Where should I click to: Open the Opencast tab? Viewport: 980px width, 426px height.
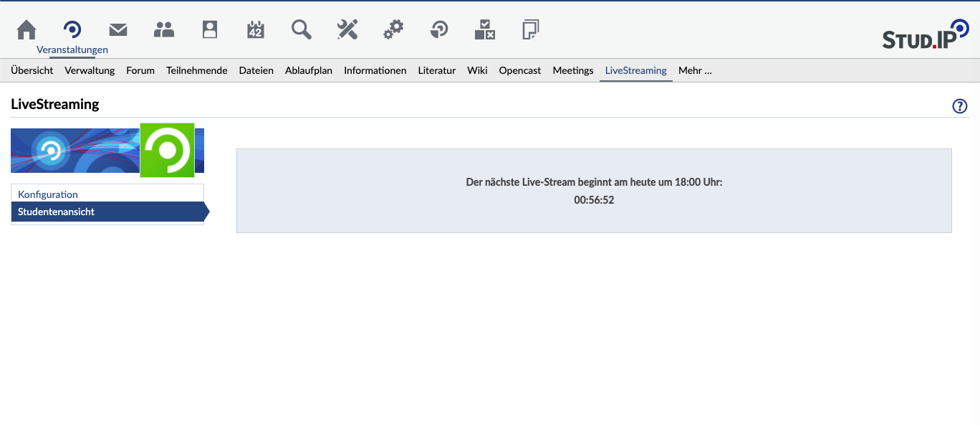(x=519, y=70)
